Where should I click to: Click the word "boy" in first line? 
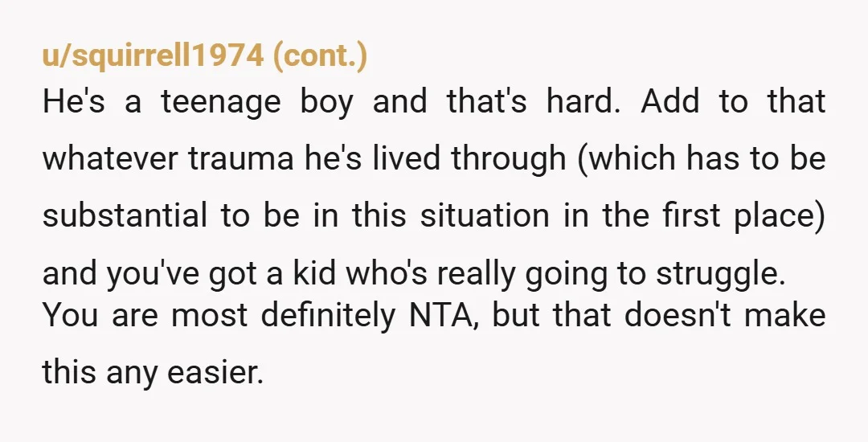coord(326,103)
